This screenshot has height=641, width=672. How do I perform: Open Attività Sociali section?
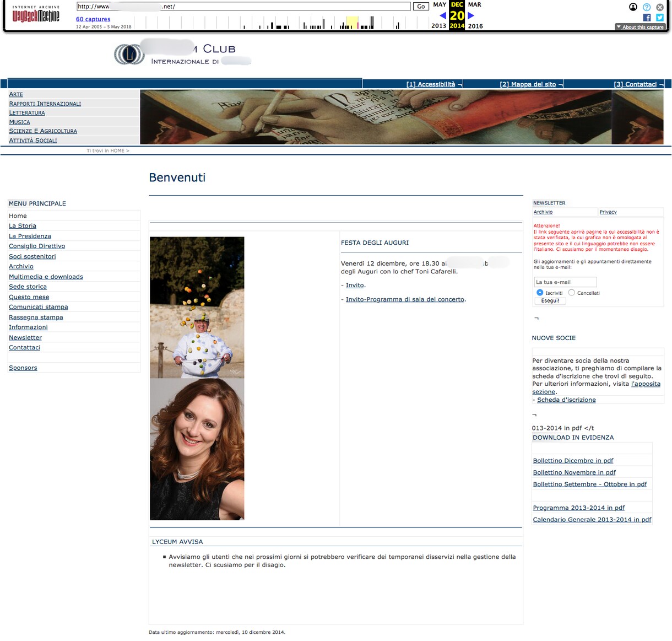[33, 141]
